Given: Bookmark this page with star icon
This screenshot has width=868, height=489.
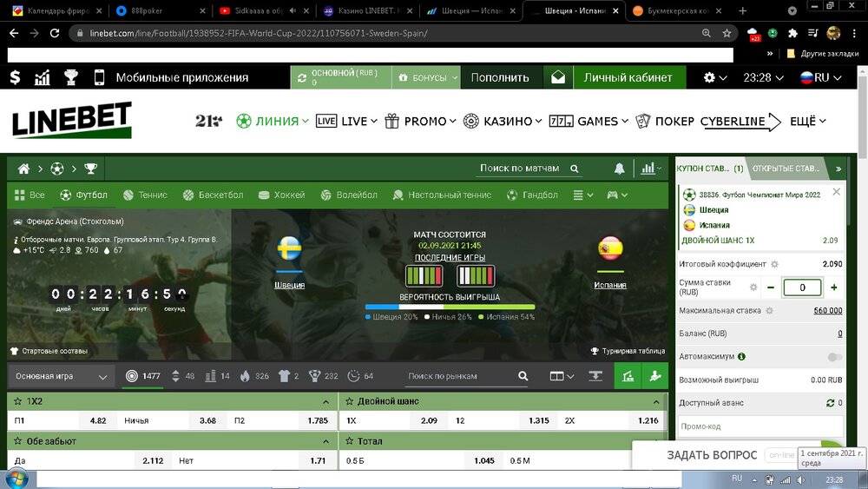Looking at the screenshot, I should (x=727, y=33).
